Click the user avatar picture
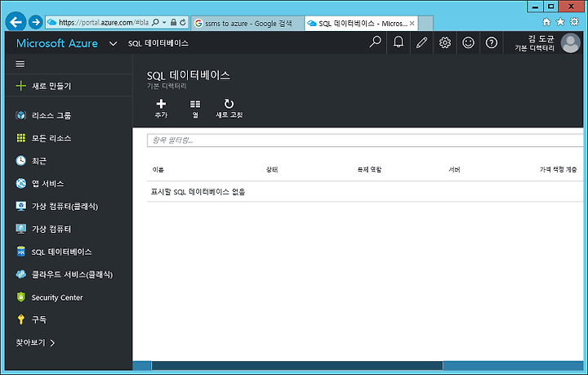This screenshot has width=588, height=375. pyautogui.click(x=570, y=42)
